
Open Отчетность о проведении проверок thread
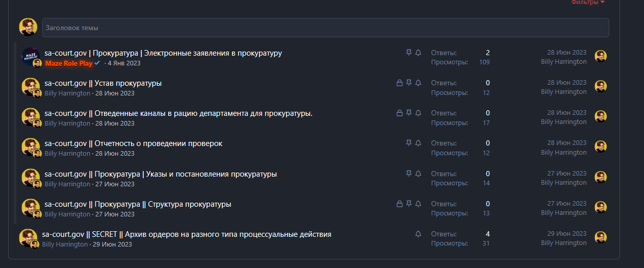134,143
